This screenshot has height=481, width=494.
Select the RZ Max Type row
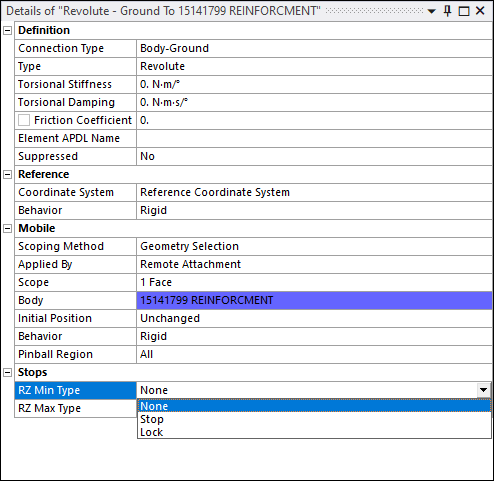76,408
